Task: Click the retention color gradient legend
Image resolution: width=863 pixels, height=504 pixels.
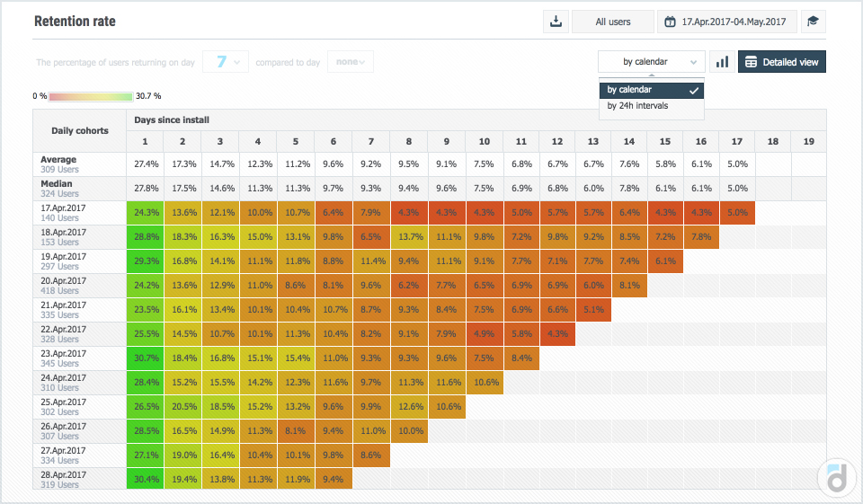Action: click(91, 96)
